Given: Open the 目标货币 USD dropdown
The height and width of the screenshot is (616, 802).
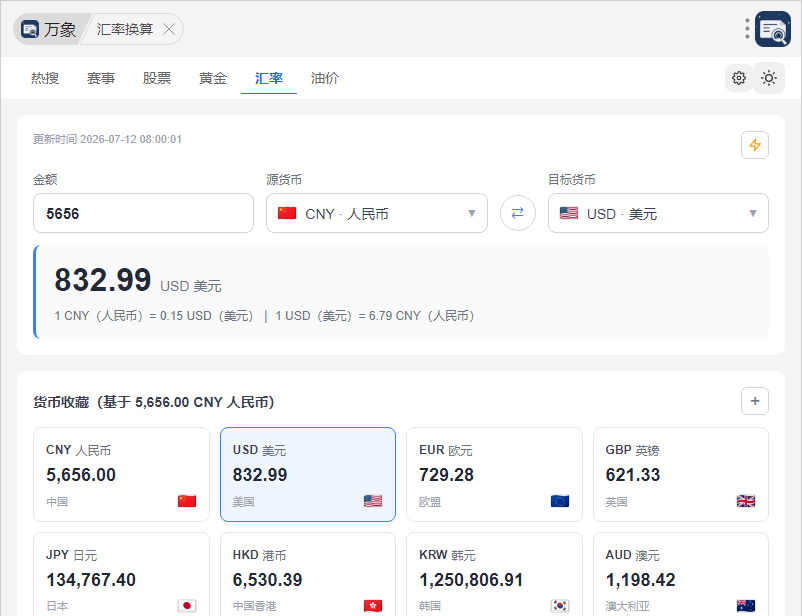Looking at the screenshot, I should 658,213.
